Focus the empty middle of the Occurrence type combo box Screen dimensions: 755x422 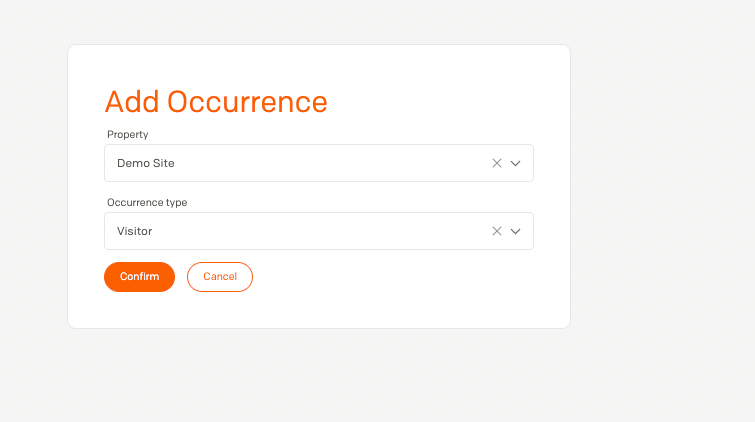[319, 231]
